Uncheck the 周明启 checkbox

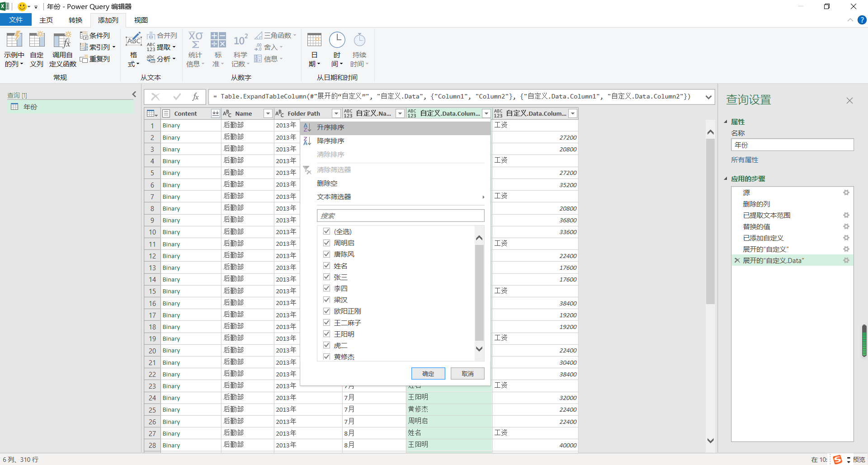point(326,243)
